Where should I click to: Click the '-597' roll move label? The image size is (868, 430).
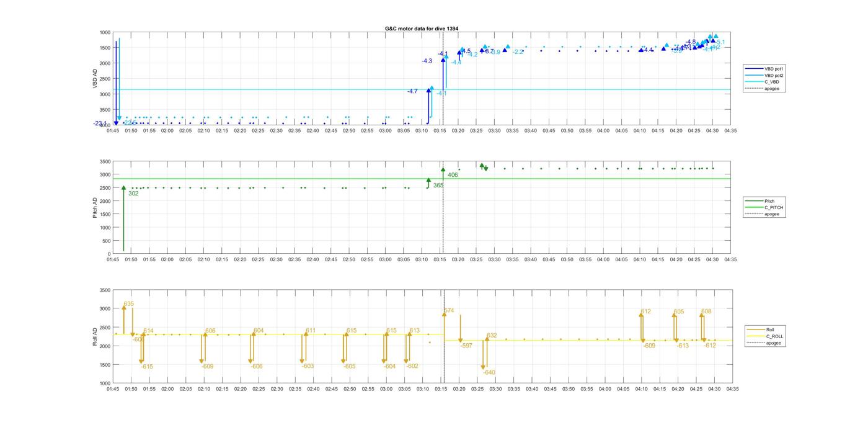tap(466, 346)
